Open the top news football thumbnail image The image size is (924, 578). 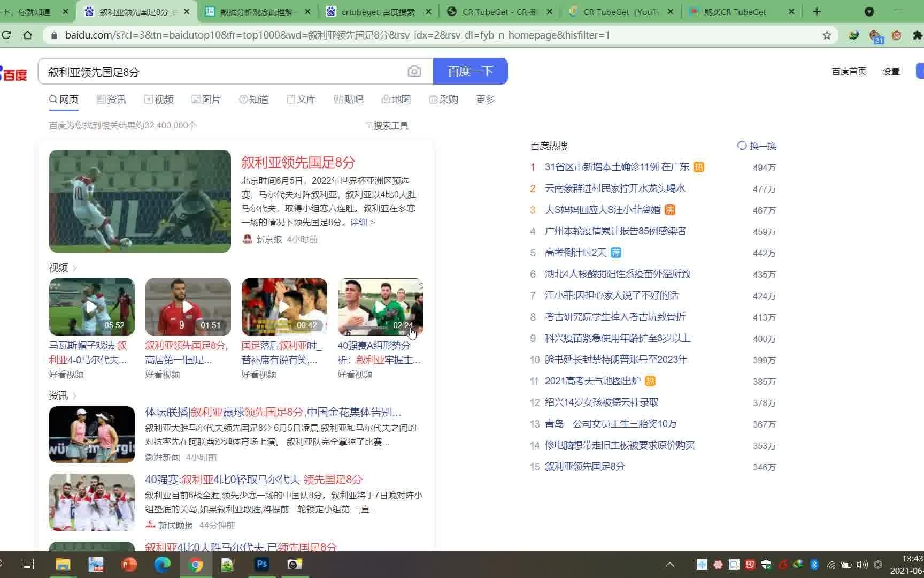(x=140, y=201)
